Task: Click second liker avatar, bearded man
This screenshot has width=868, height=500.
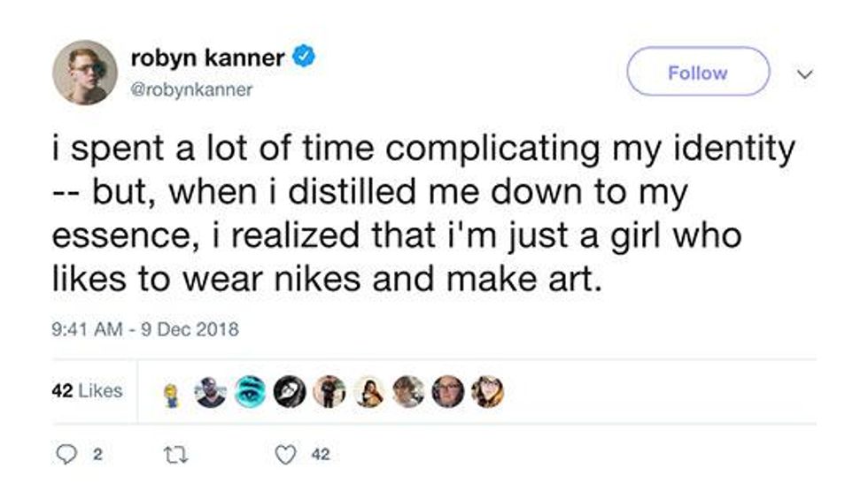Action: [211, 391]
